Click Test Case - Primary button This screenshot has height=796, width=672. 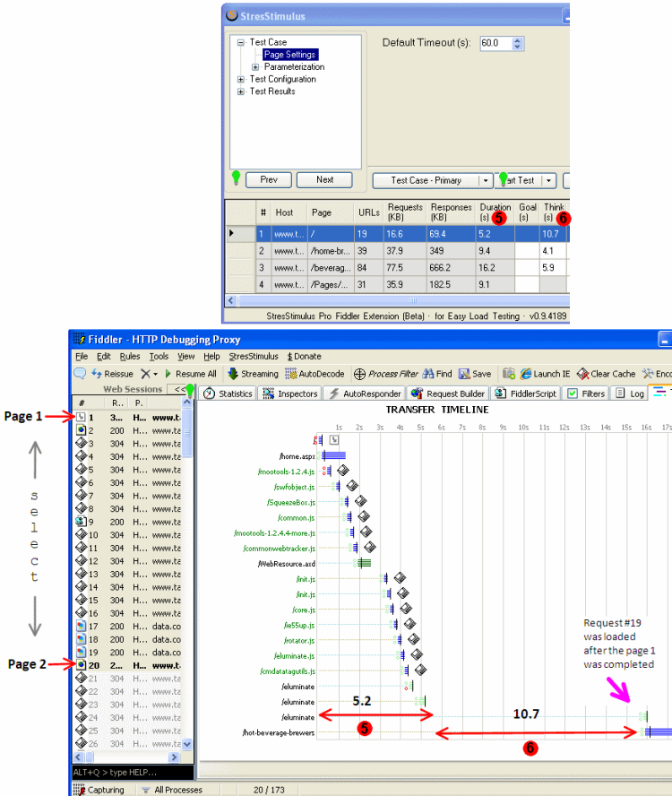pyautogui.click(x=426, y=180)
